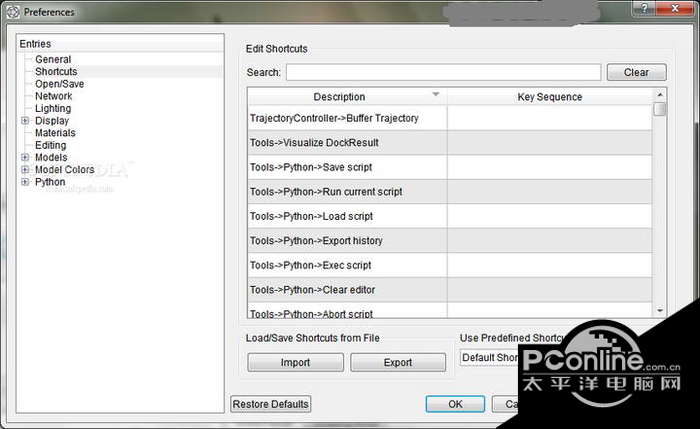Click Key Sequence cell for Save script

(550, 167)
